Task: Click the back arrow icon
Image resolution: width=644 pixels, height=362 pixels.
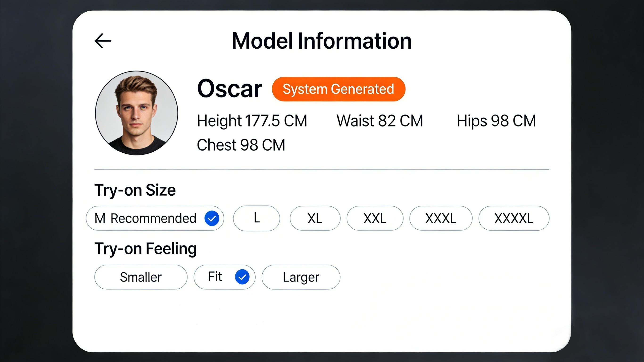Action: point(103,41)
